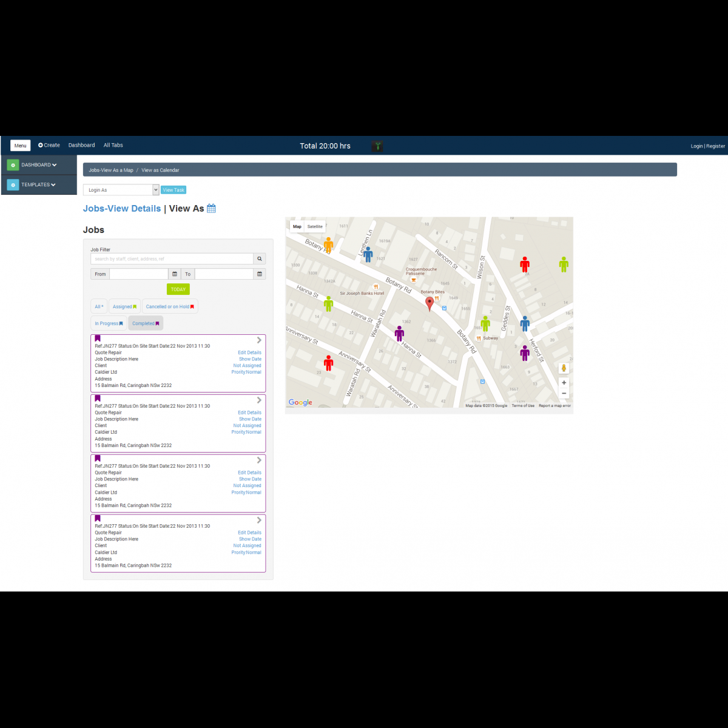The height and width of the screenshot is (728, 728).
Task: Click the purple person marker on Hanna St
Action: [399, 333]
